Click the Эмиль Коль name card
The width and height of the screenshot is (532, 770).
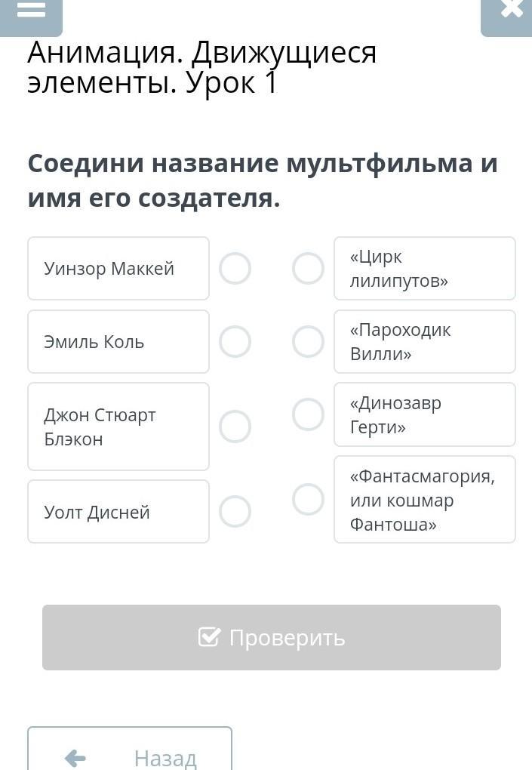point(118,341)
